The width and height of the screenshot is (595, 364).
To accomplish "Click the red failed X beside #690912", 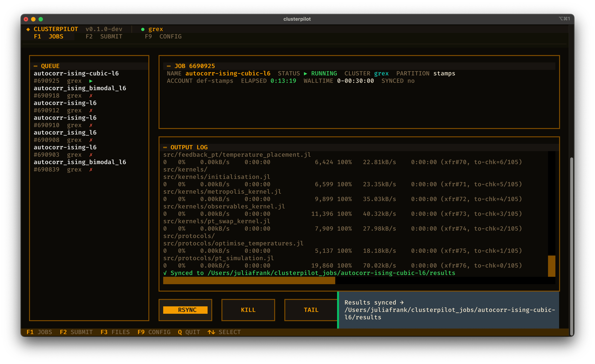I will point(91,110).
